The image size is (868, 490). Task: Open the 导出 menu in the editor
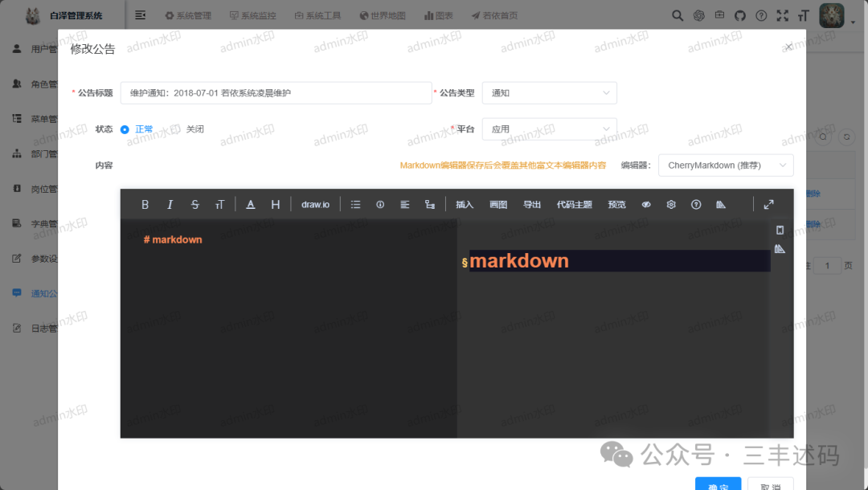click(532, 205)
